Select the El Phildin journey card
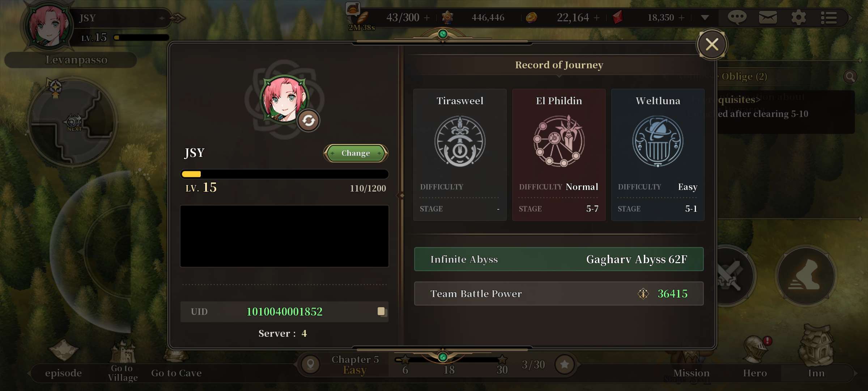The image size is (868, 391). [559, 155]
